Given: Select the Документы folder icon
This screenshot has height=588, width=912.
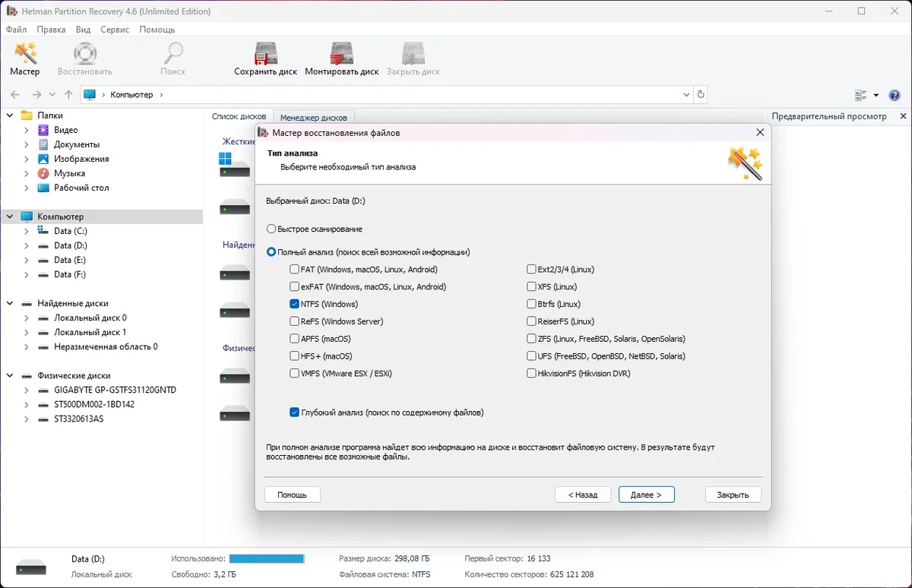Looking at the screenshot, I should [x=44, y=144].
